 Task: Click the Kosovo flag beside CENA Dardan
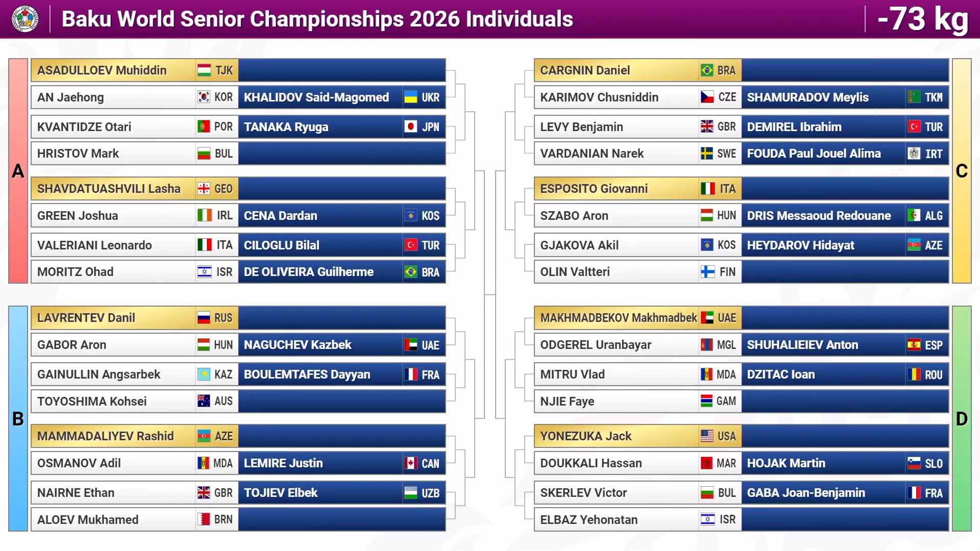click(411, 216)
